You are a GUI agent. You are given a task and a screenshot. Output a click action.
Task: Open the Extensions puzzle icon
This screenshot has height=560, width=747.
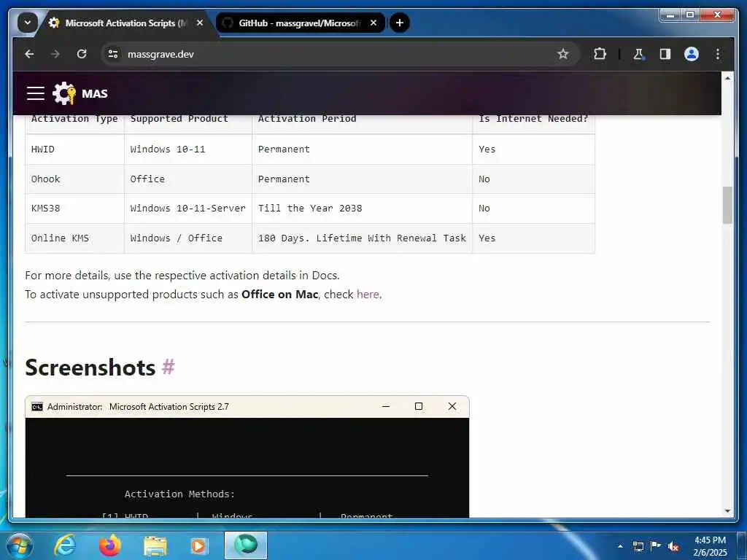(x=600, y=54)
